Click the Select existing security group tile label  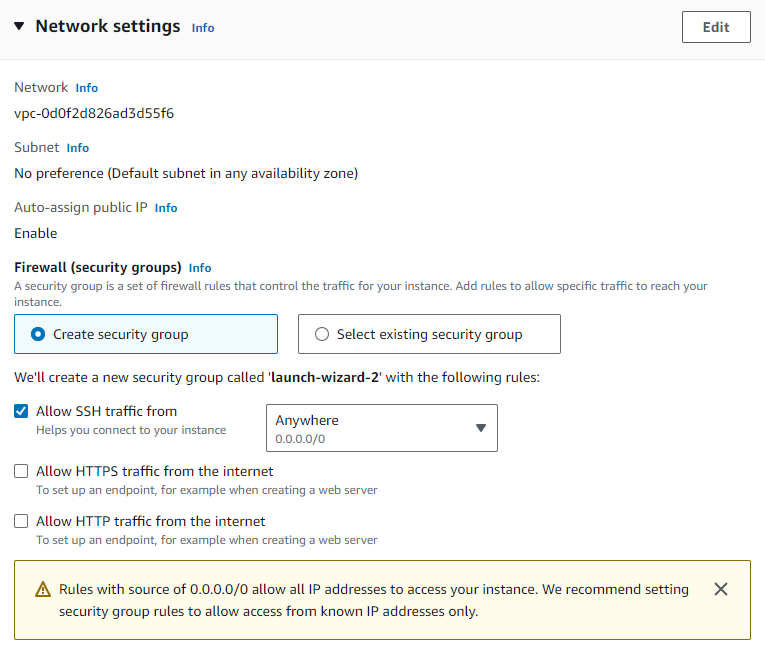coord(429,334)
